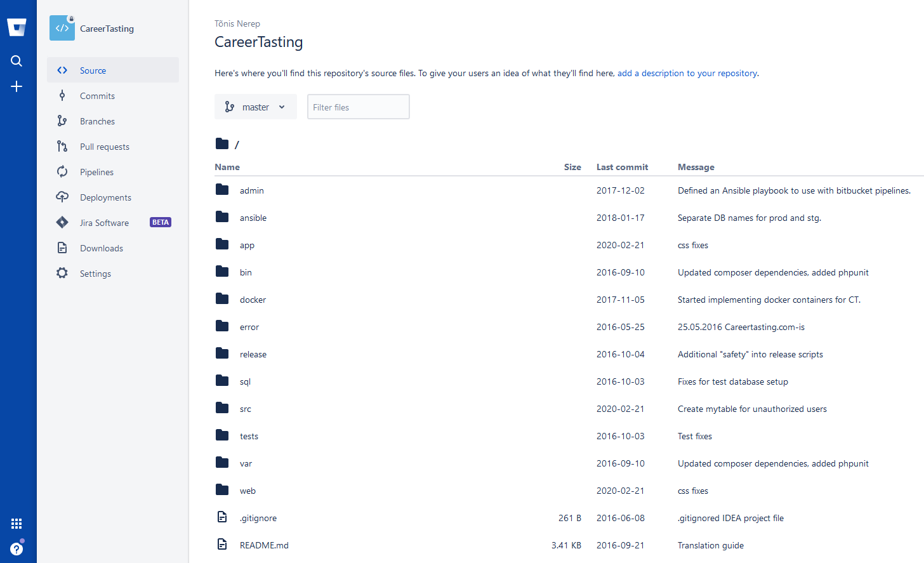The image size is (924, 563).
Task: Click the root folder icon beside slash
Action: pos(222,143)
